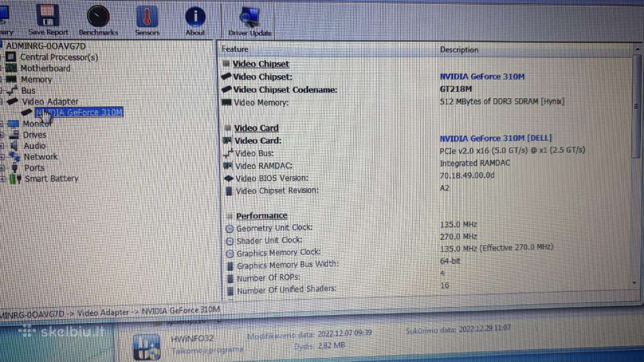Image resolution: width=644 pixels, height=362 pixels.
Task: Select the Video BIOS Version row
Action: point(427,178)
